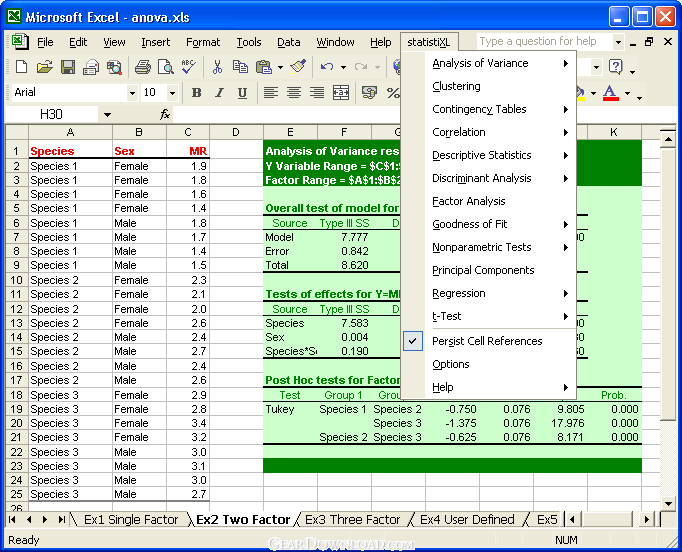Screen dimensions: 682x552
Task: Click the Paste clipboard icon
Action: pyautogui.click(x=264, y=67)
